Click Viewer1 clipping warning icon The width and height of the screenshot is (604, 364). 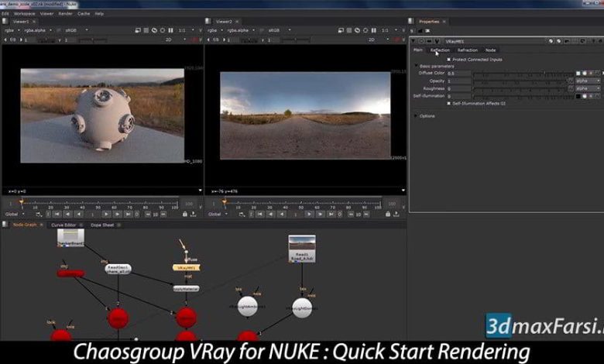154,30
